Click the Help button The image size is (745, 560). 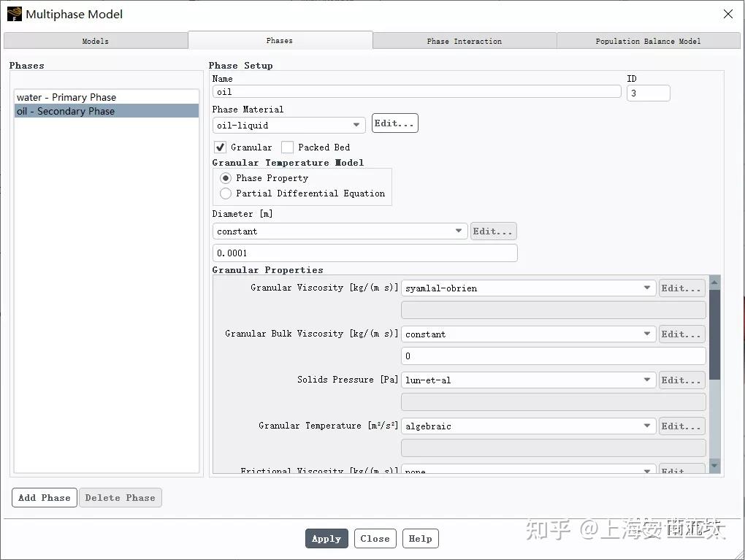420,539
